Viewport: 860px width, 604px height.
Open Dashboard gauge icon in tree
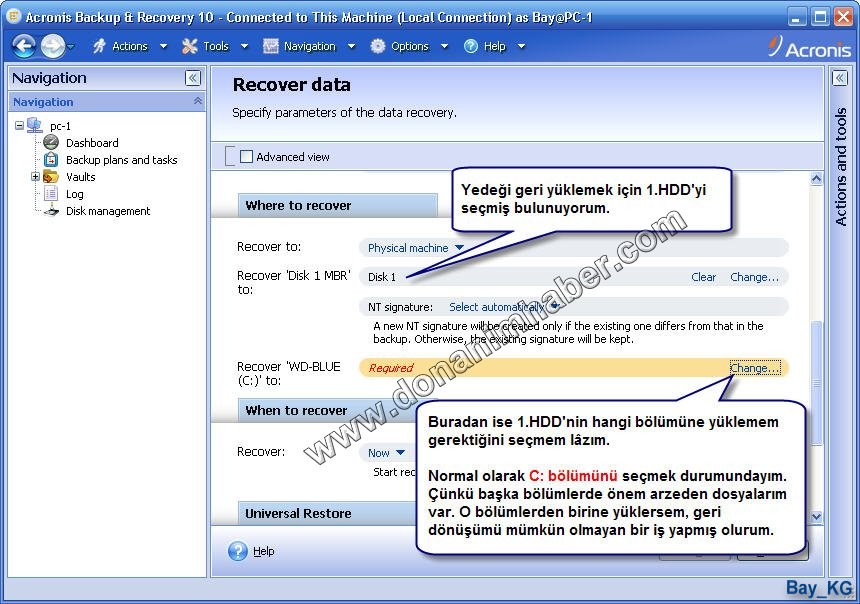(x=51, y=143)
